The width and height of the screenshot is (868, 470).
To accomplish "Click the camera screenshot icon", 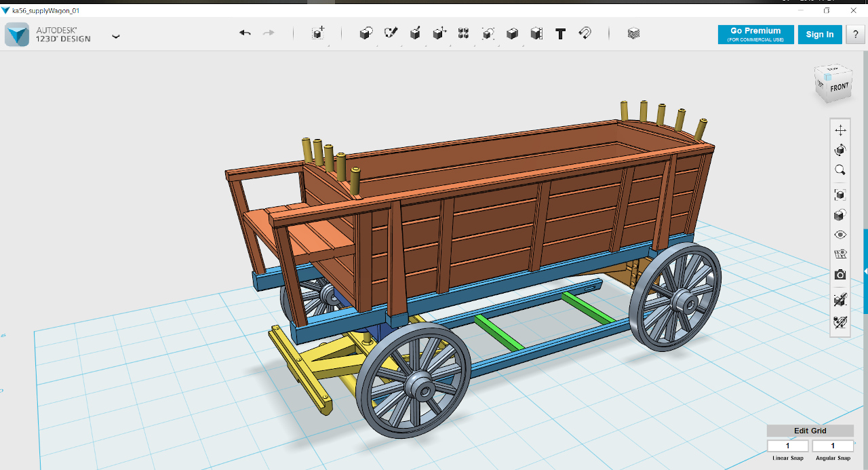I will (x=840, y=275).
